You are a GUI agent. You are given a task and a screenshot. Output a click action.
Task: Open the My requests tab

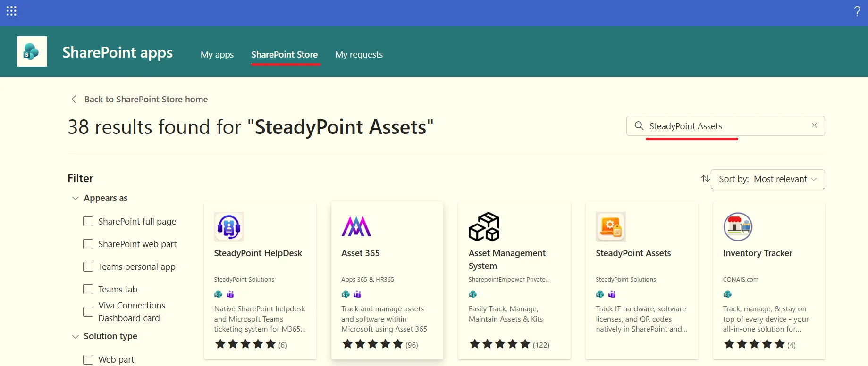click(359, 55)
